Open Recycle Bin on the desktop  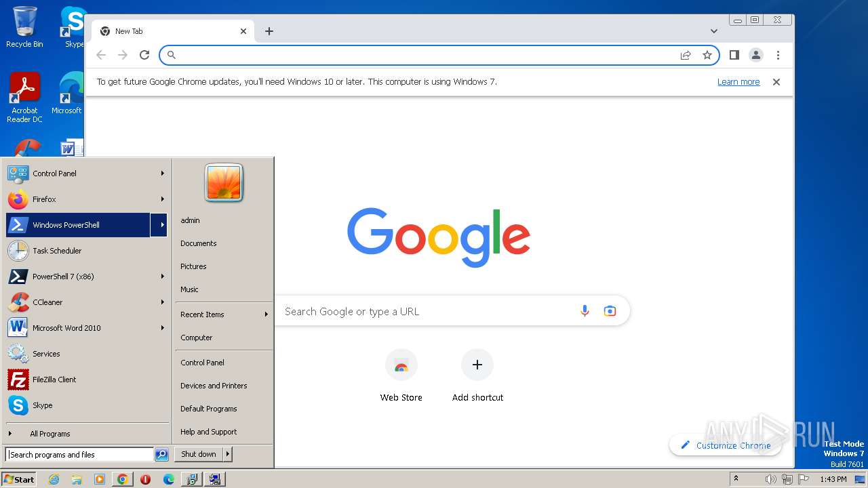pos(24,27)
